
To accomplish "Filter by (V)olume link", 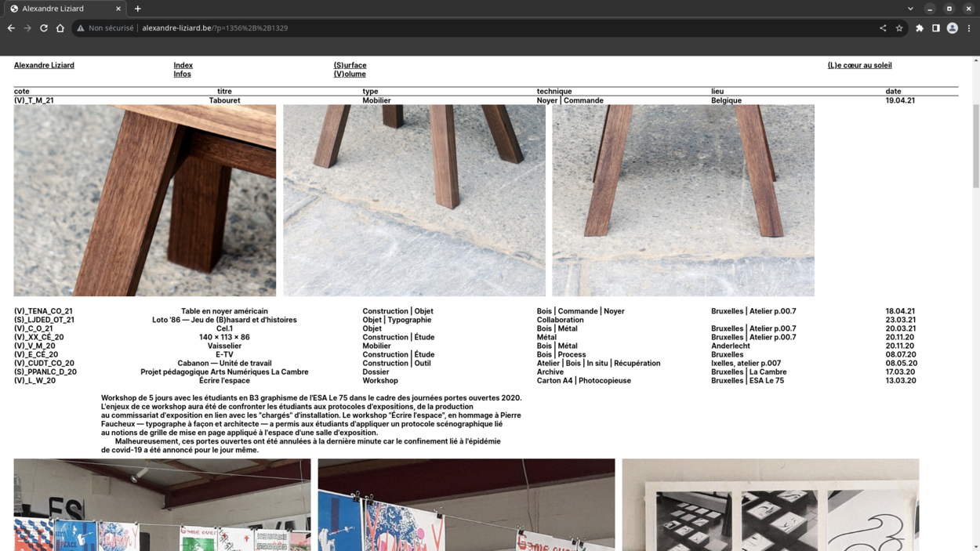I will 350,74.
